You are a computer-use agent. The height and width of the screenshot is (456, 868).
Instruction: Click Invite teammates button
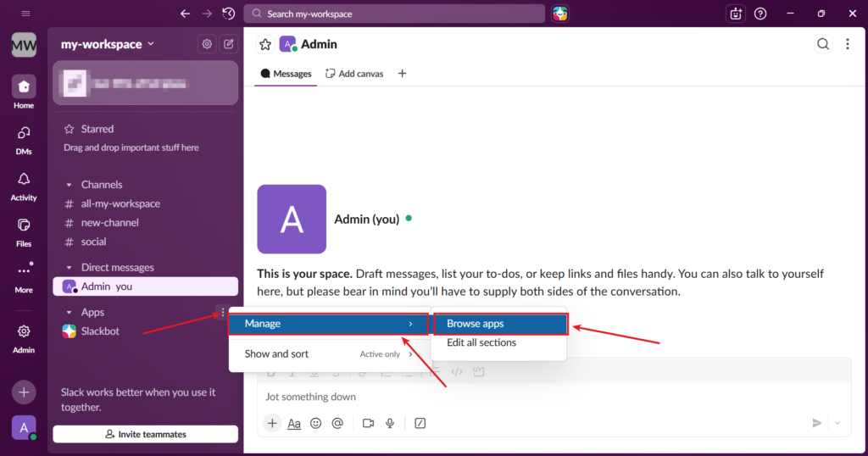coord(146,435)
